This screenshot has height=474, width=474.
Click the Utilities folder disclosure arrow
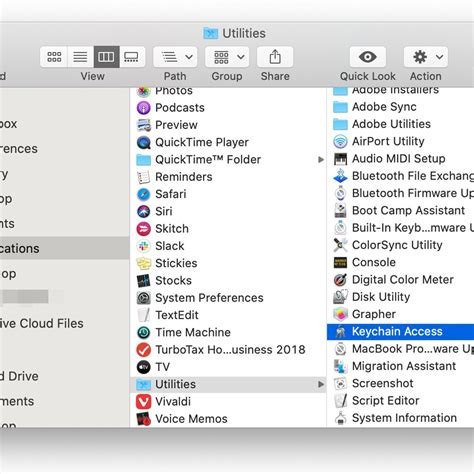click(x=321, y=384)
